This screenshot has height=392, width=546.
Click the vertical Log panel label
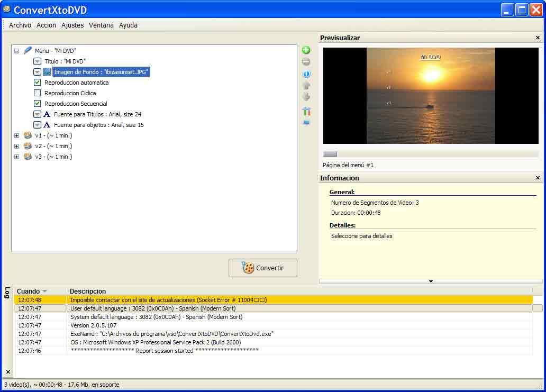(7, 293)
